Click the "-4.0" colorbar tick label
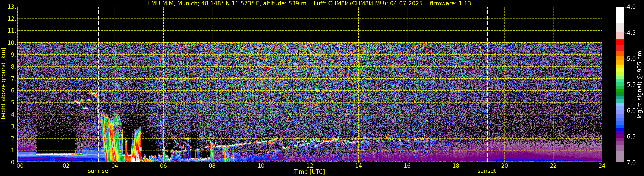Image resolution: width=644 pixels, height=176 pixels. (630, 7)
